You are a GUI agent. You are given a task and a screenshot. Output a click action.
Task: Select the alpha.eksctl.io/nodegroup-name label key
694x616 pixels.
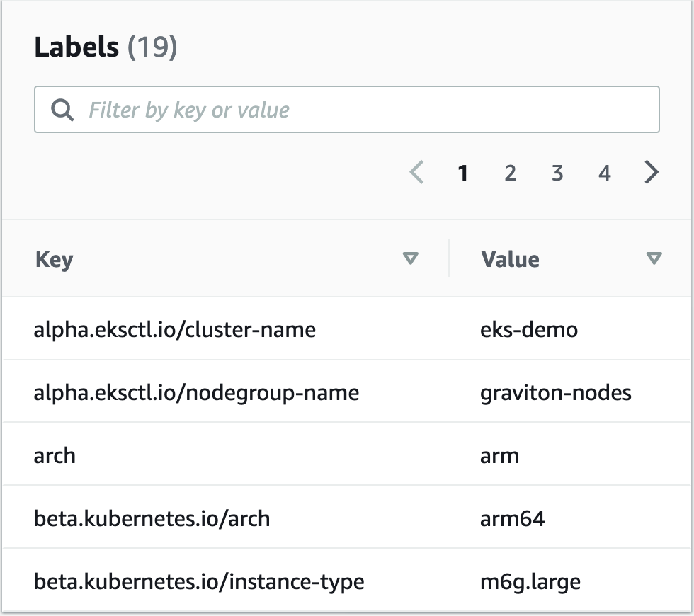pos(196,392)
